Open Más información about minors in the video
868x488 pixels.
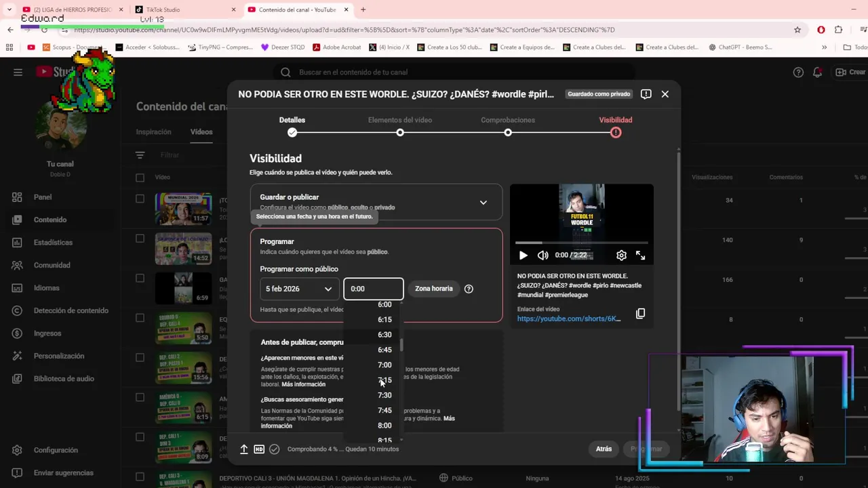[x=303, y=384]
